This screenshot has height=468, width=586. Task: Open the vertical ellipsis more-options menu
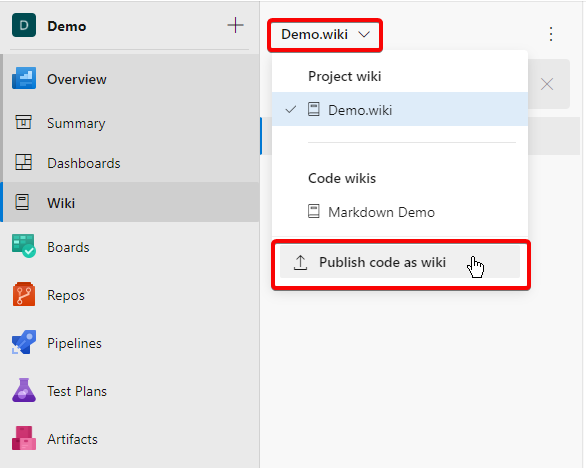(551, 34)
